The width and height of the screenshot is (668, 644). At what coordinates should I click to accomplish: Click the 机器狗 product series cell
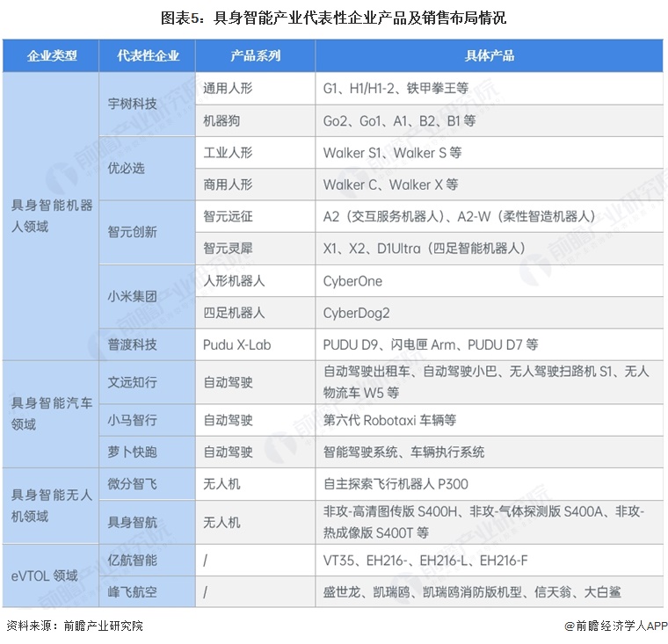point(255,120)
